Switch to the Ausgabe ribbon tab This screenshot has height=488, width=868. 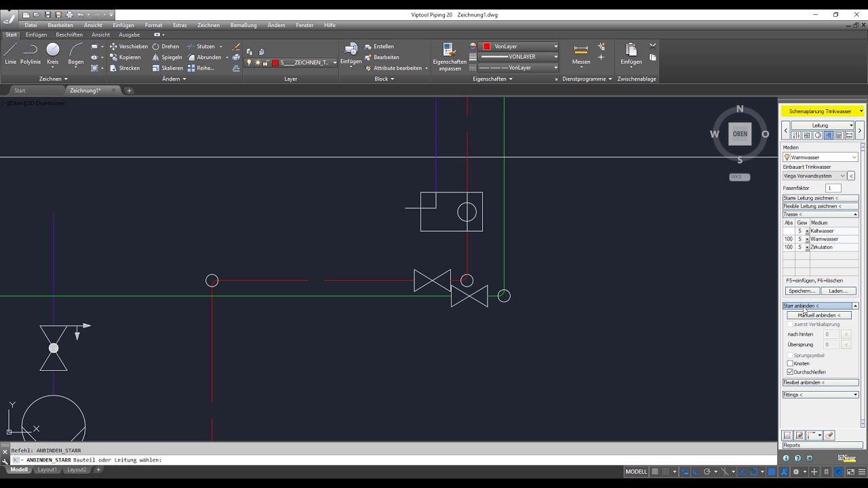coord(129,35)
